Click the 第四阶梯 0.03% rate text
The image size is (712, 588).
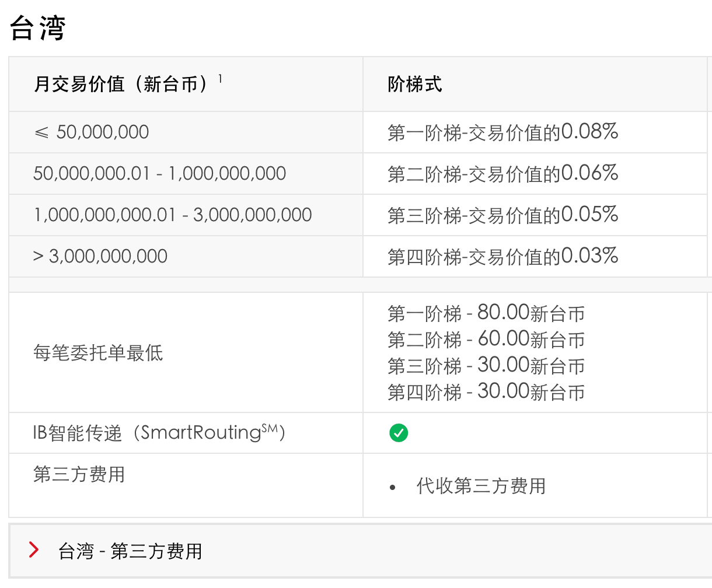pyautogui.click(x=502, y=257)
